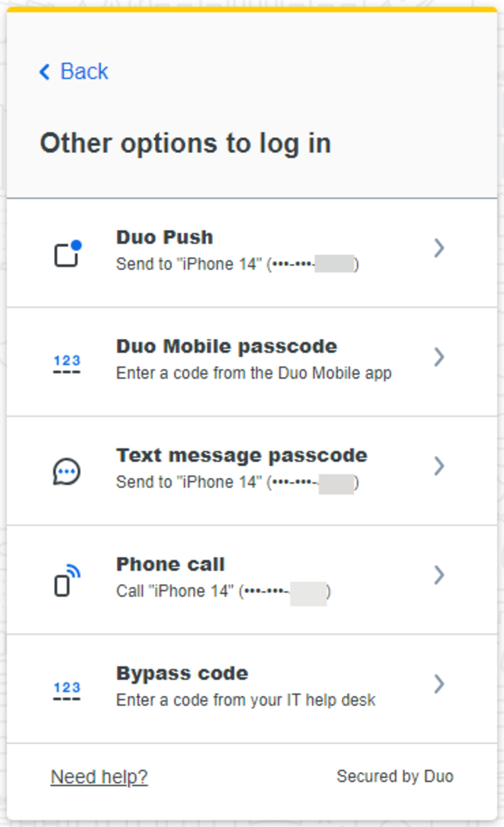
Task: Click the text message bubble icon
Action: point(67,472)
